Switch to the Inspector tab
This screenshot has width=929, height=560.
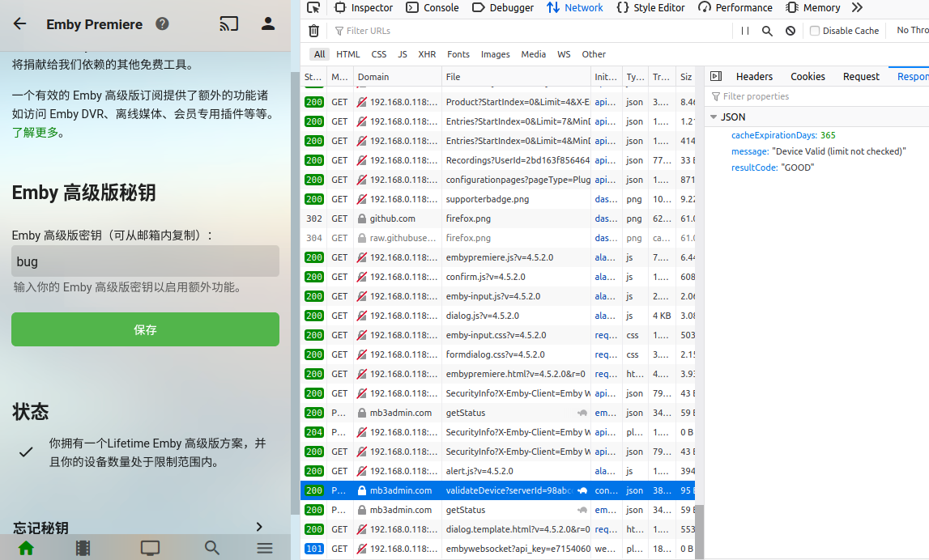click(363, 8)
